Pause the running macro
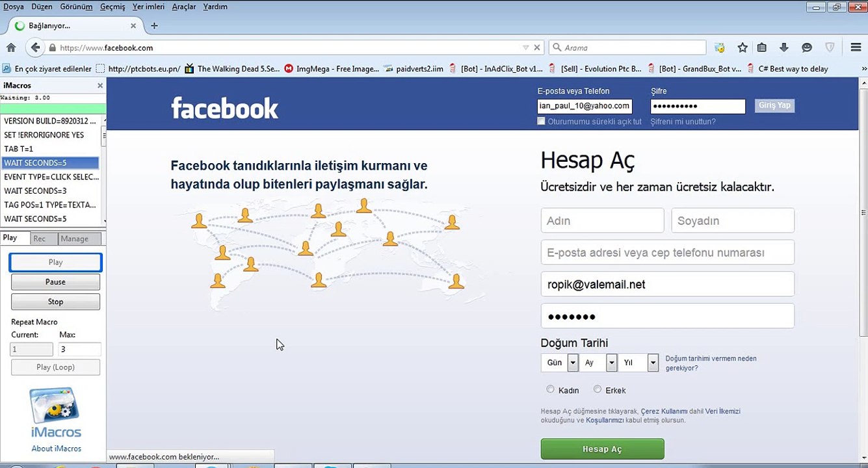The image size is (868, 468). [x=55, y=282]
